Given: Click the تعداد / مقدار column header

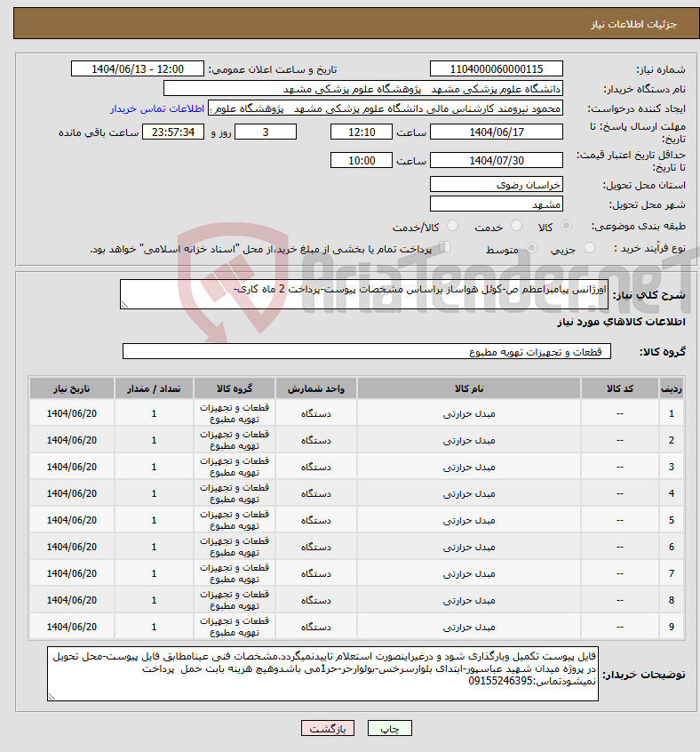Looking at the screenshot, I should click(154, 388).
